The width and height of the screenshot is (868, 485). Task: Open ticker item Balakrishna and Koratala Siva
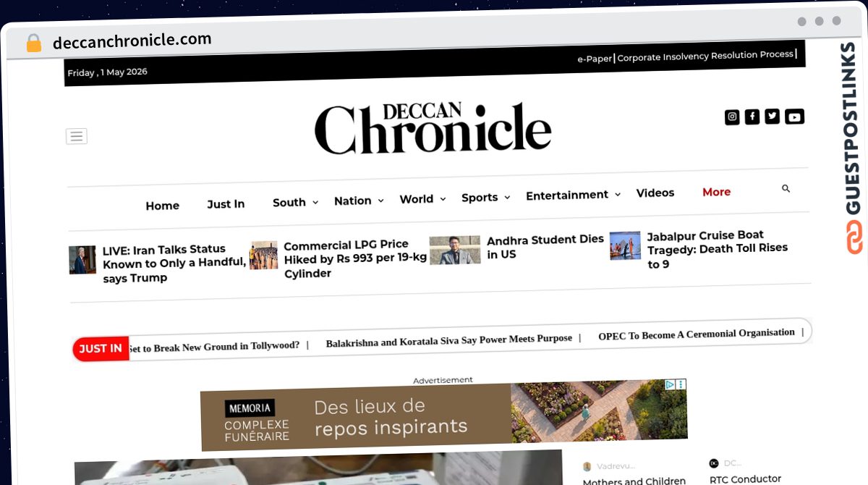(x=448, y=340)
